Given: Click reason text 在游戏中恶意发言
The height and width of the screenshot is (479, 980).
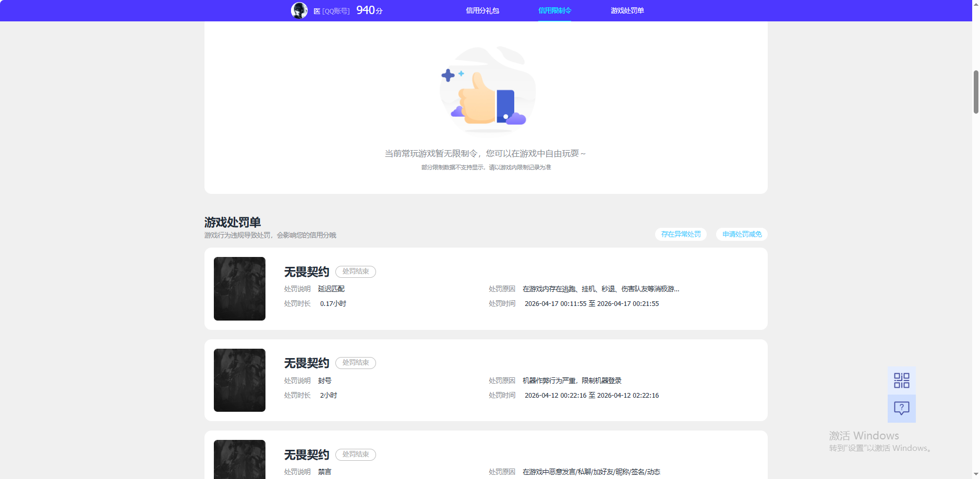Looking at the screenshot, I should (591, 472).
